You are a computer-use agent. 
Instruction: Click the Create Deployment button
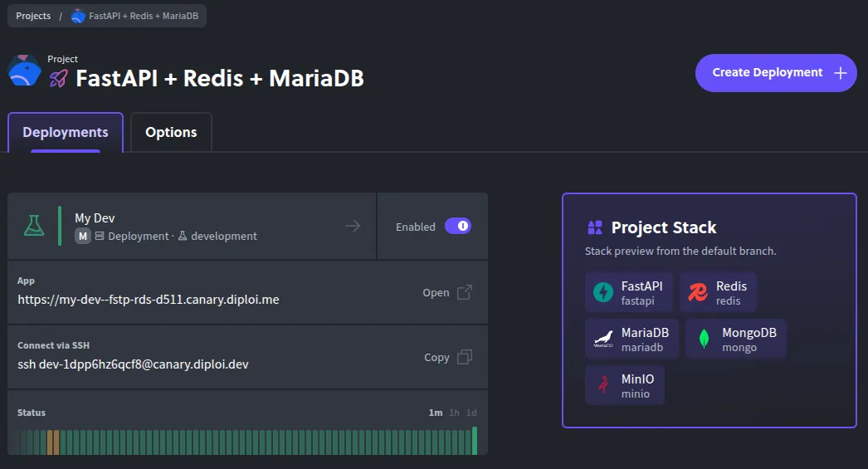tap(775, 73)
